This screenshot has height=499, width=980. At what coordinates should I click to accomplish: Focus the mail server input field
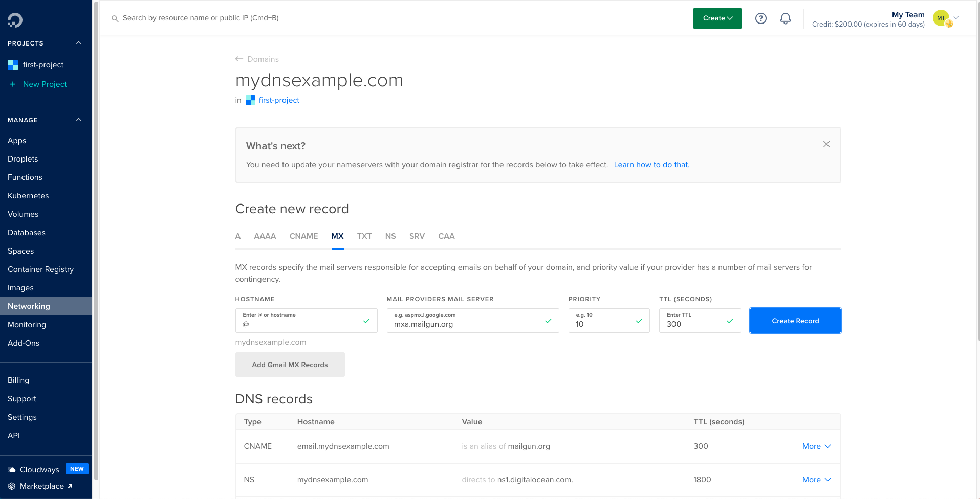[473, 321]
